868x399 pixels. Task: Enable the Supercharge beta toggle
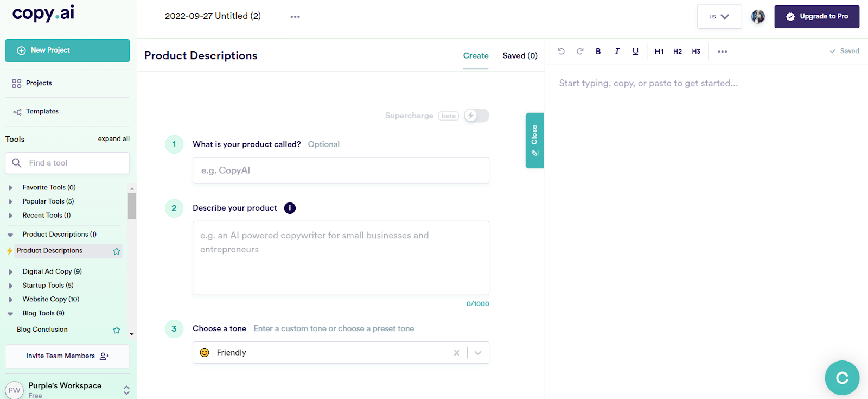coord(476,116)
